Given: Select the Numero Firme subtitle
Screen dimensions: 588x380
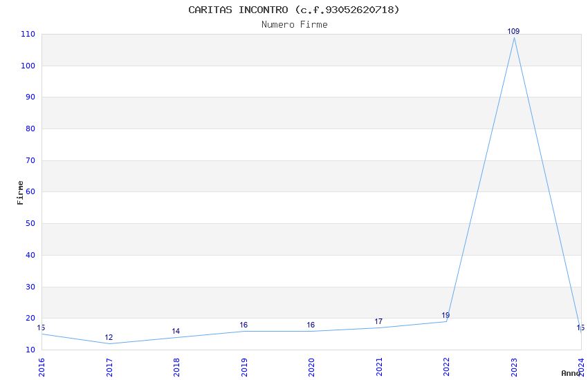Looking at the screenshot, I should point(295,25).
